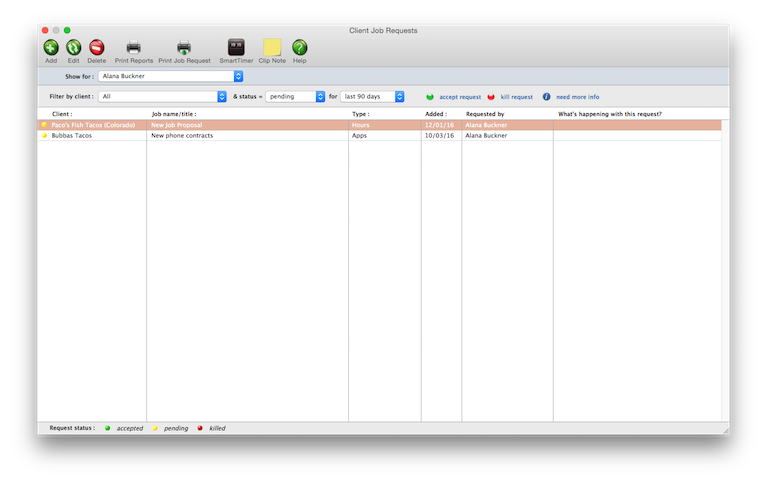Image resolution: width=767 pixels, height=485 pixels.
Task: Click the Print Job Request icon
Action: (184, 47)
